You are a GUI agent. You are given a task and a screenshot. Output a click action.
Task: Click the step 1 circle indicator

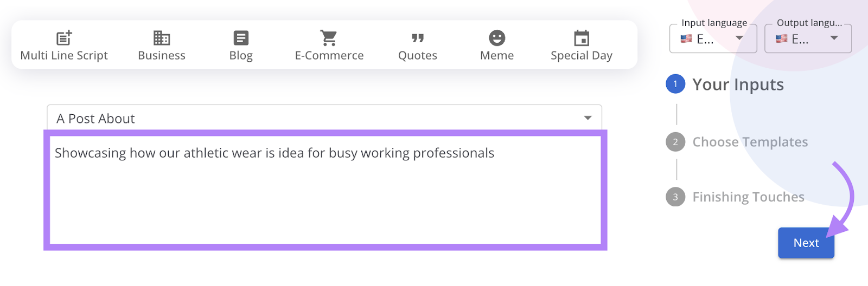tap(675, 84)
